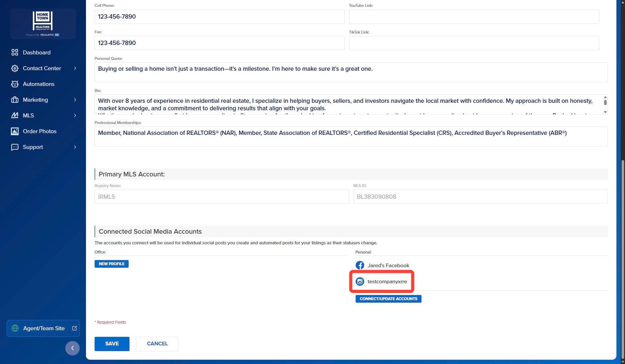
Task: Click into the Cell Phone field
Action: tap(220, 17)
